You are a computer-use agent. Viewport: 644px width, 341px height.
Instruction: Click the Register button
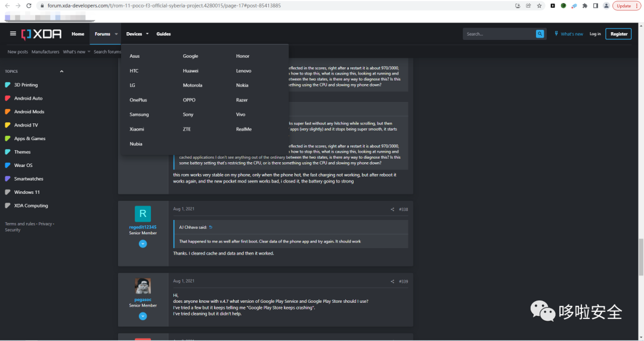(x=618, y=34)
